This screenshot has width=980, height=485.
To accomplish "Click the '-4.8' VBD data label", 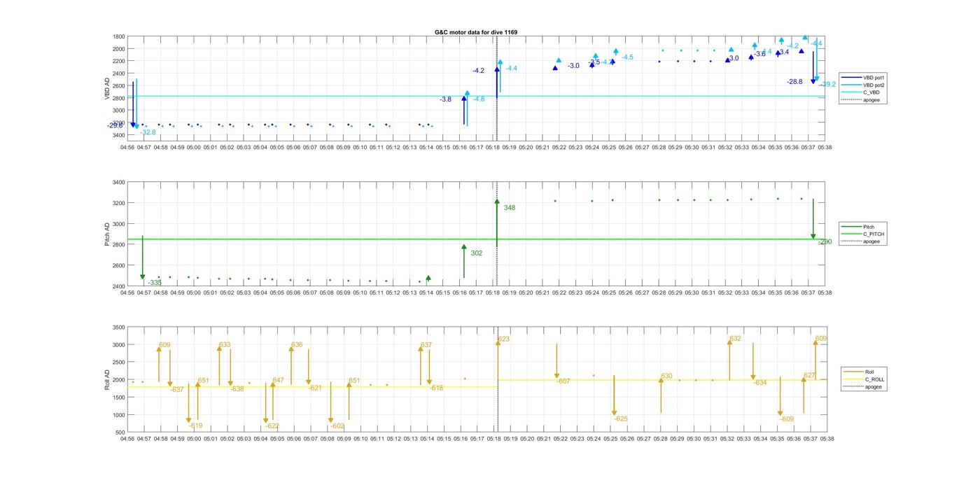I will click(x=479, y=99).
